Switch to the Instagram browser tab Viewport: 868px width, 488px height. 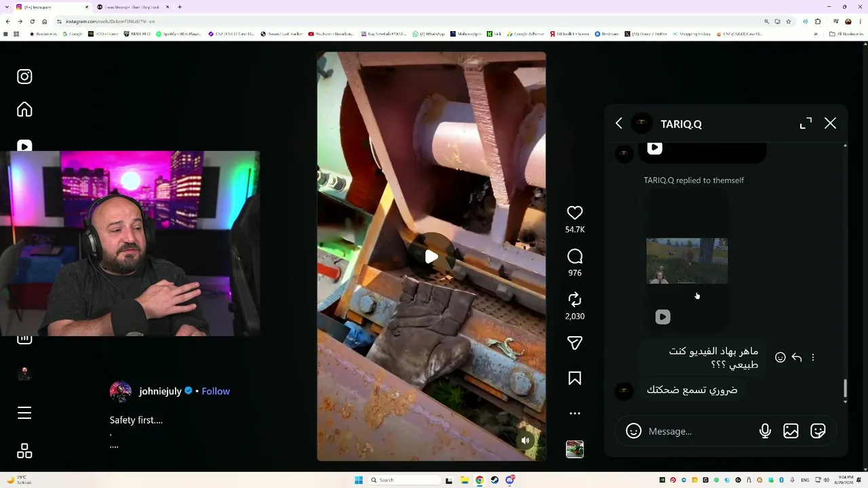tap(53, 7)
